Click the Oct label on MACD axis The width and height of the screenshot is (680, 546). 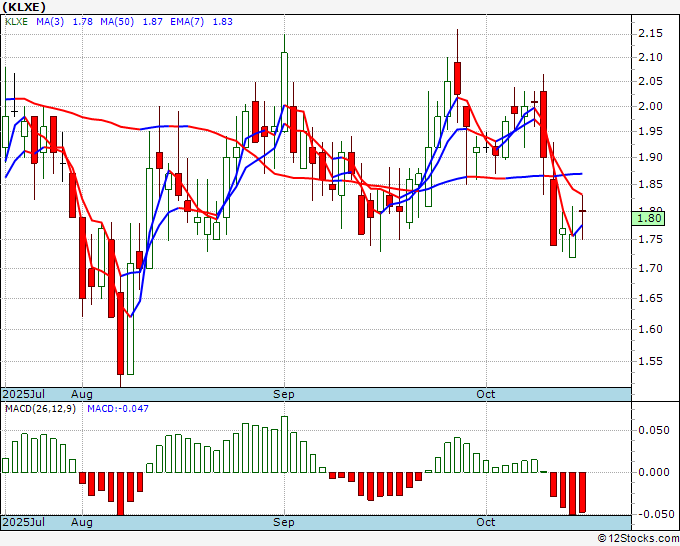tap(486, 522)
